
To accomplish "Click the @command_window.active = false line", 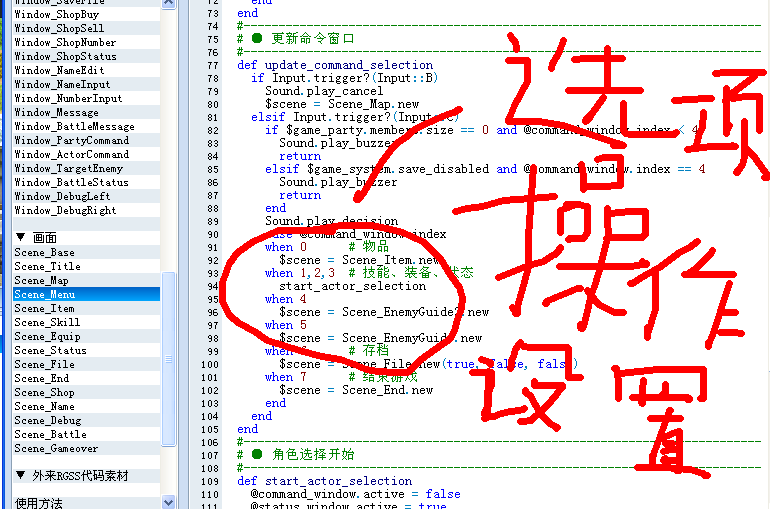I will [356, 494].
